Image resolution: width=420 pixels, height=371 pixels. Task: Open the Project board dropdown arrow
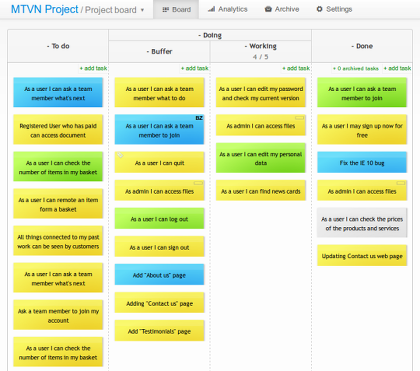click(142, 10)
